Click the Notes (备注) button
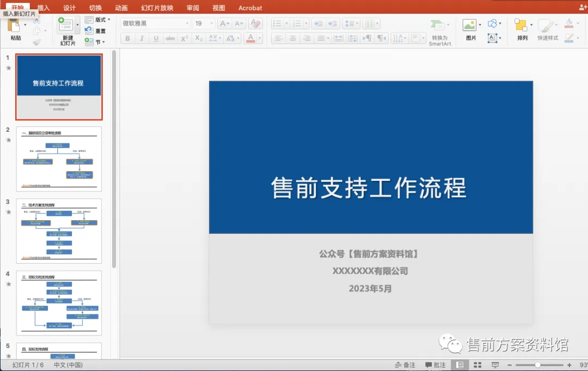 point(405,365)
